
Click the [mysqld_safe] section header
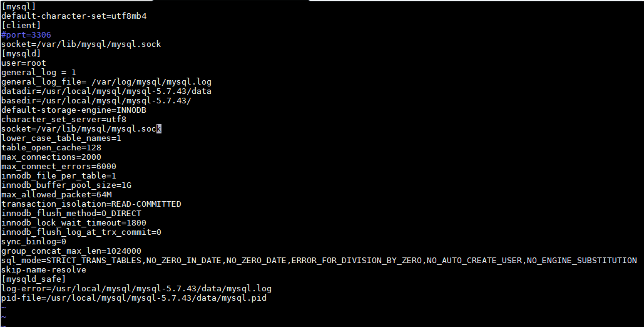click(34, 279)
